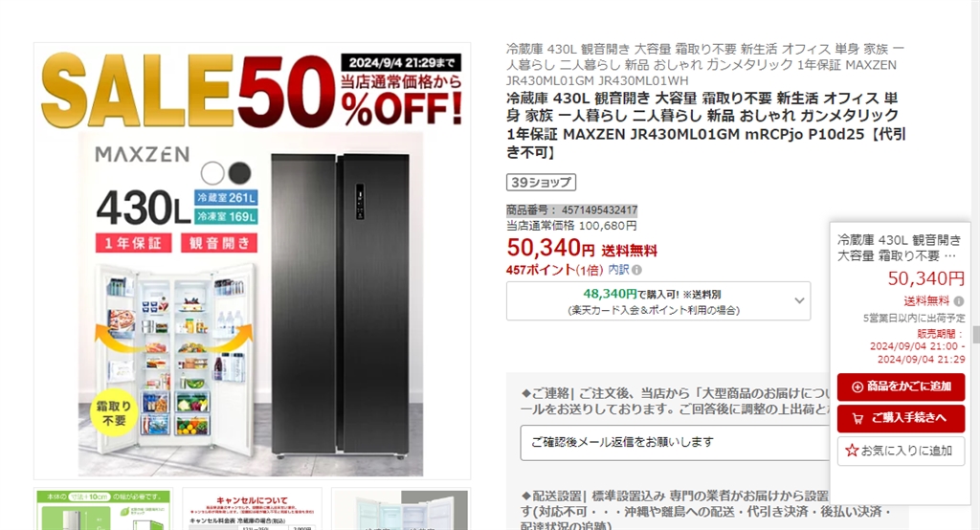Click the 39ショップ badge
This screenshot has width=980, height=530.
pos(541,182)
